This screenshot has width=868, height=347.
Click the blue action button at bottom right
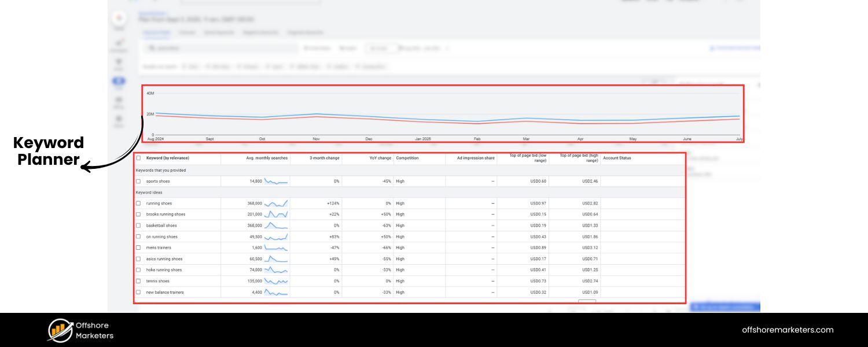pyautogui.click(x=725, y=308)
